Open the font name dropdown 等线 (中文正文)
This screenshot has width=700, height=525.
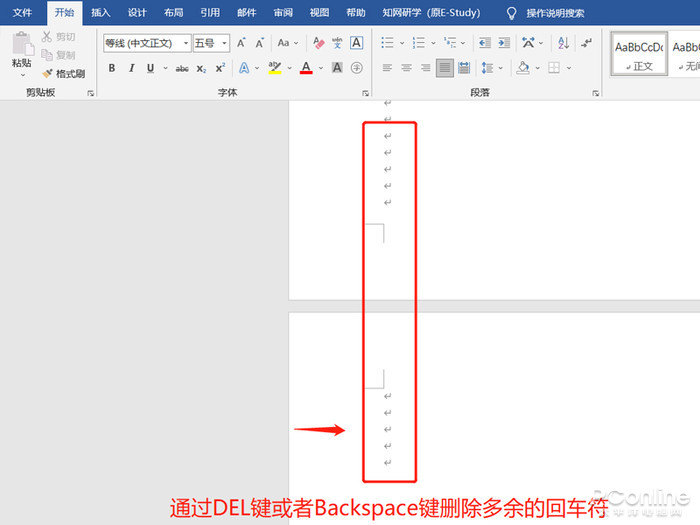(x=146, y=43)
